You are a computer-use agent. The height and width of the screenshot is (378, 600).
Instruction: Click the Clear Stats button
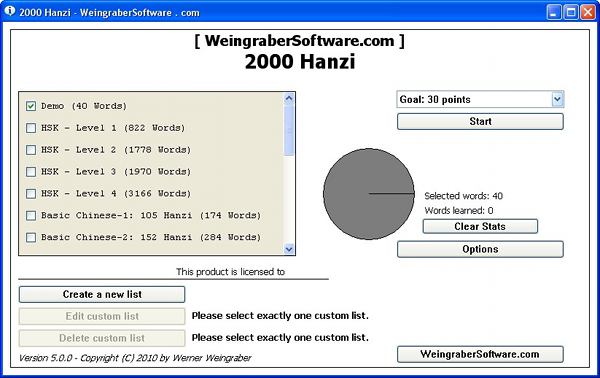tap(480, 226)
